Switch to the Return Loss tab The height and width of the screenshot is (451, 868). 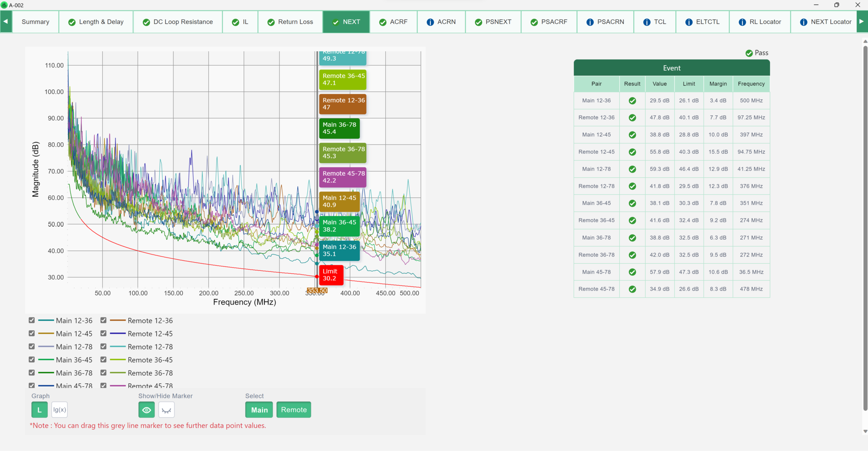[x=290, y=22]
